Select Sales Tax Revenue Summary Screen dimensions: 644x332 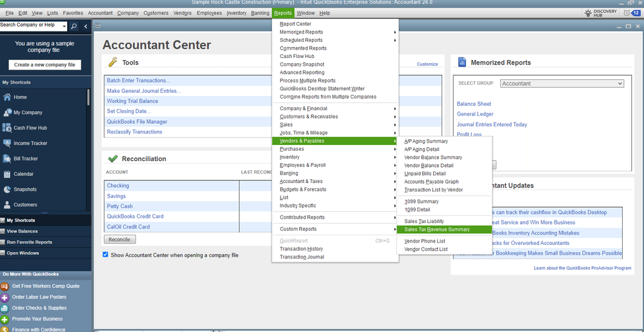[444, 229]
